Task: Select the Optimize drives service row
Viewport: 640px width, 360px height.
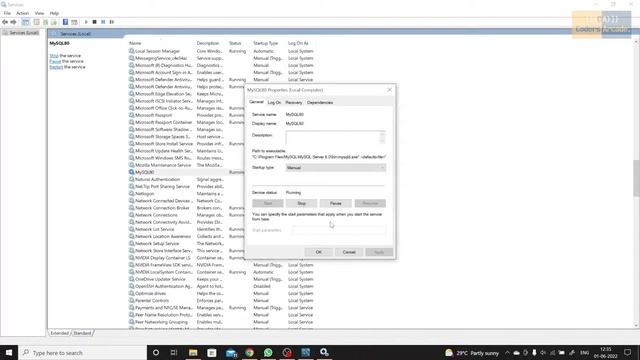Action: pyautogui.click(x=221, y=293)
